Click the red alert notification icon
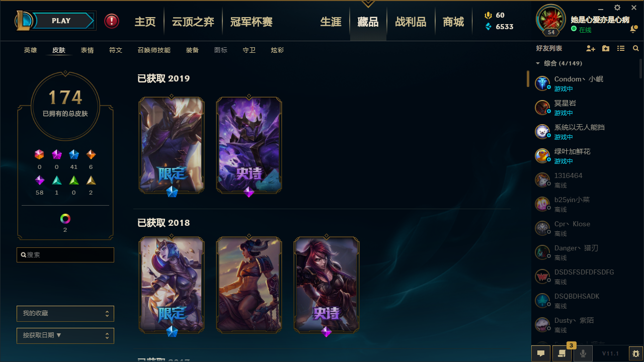The image size is (644, 362). (x=112, y=21)
